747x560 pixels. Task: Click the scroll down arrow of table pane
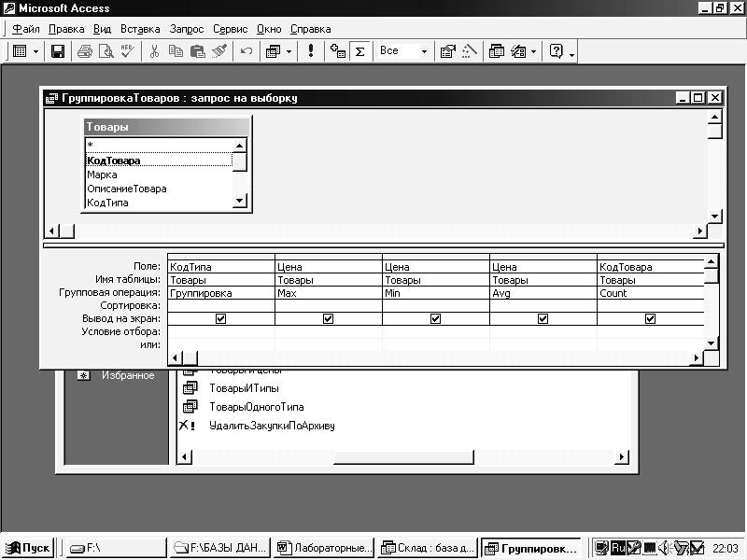(x=714, y=217)
